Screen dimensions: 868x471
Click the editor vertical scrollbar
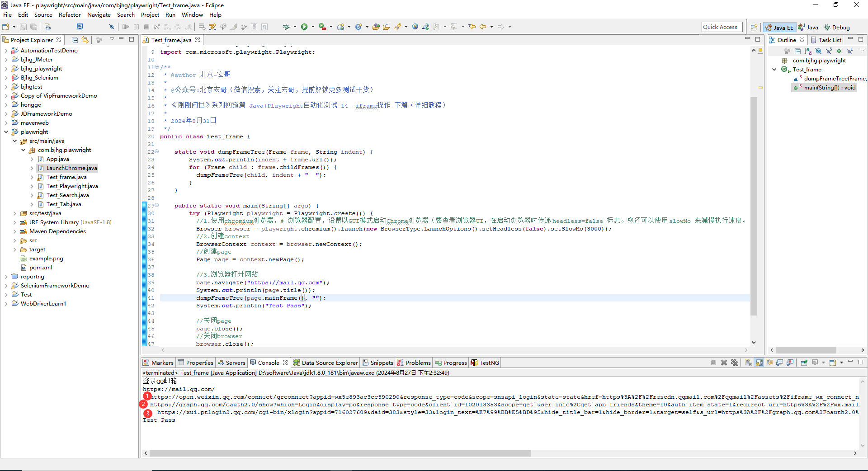[x=754, y=206]
